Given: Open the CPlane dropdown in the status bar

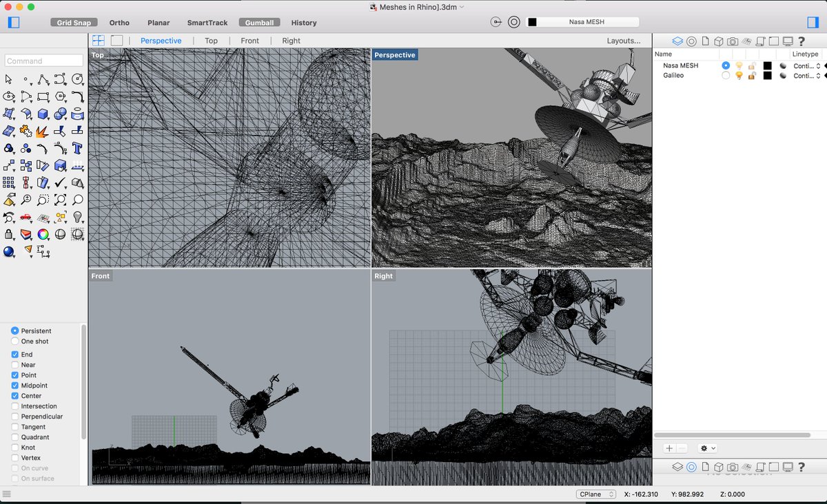Looking at the screenshot, I should (x=596, y=494).
